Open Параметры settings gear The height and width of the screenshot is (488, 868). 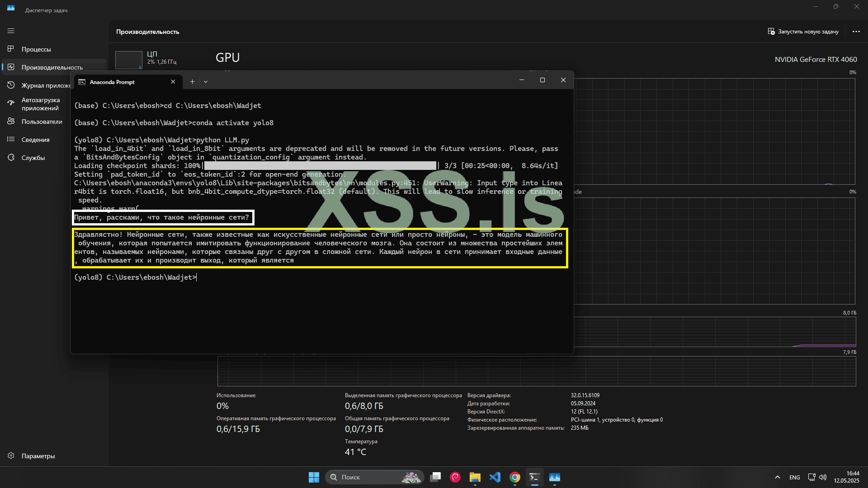click(x=11, y=455)
